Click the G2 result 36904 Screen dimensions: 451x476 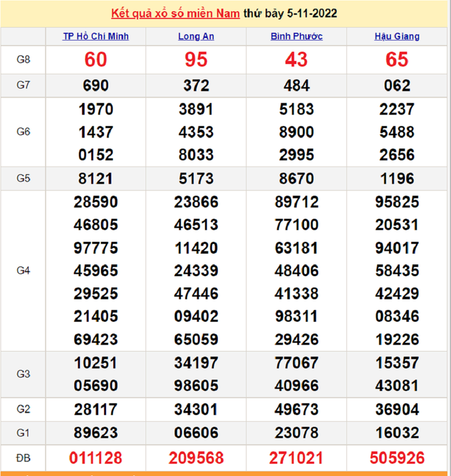pyautogui.click(x=397, y=410)
